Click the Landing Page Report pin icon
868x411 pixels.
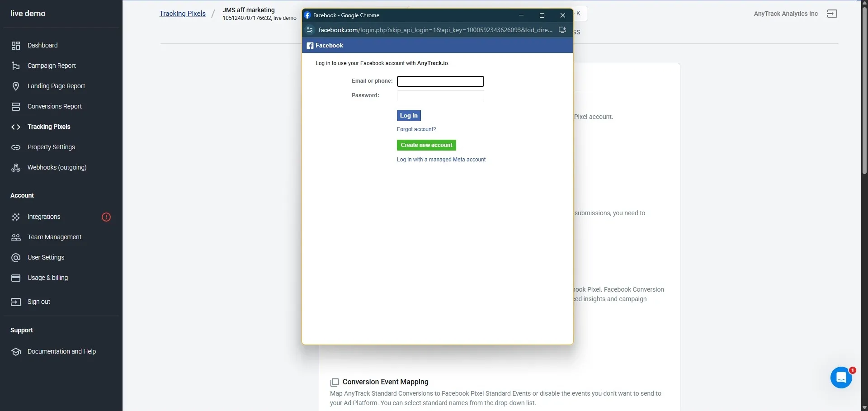pyautogui.click(x=16, y=86)
